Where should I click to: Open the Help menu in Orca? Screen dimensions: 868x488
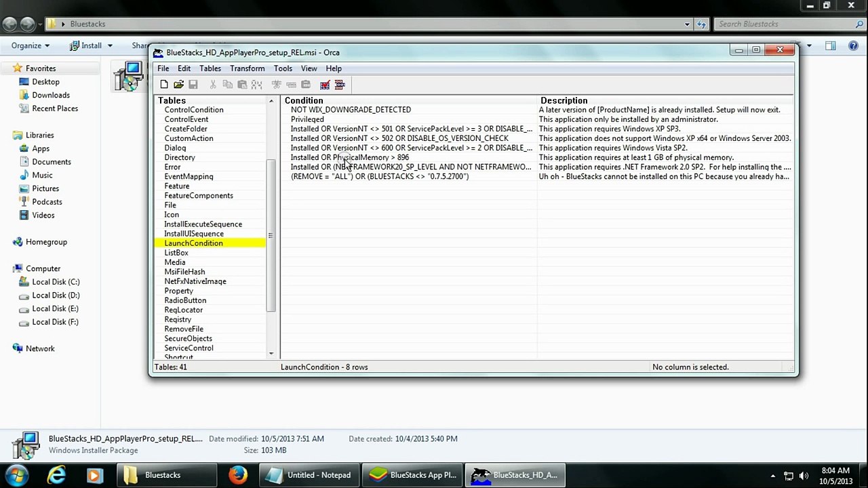tap(334, 68)
